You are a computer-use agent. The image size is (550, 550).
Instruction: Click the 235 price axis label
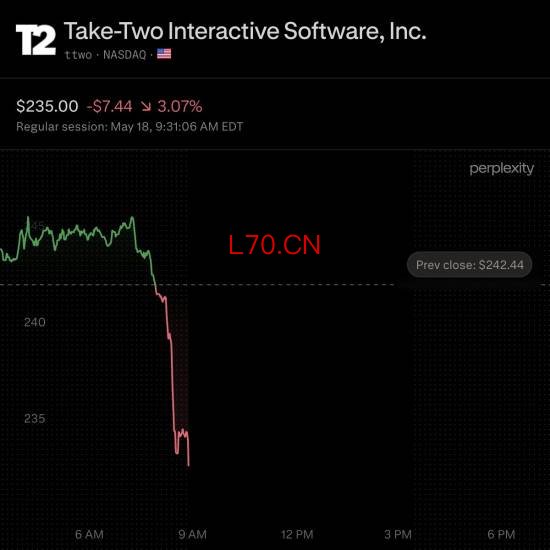point(35,418)
